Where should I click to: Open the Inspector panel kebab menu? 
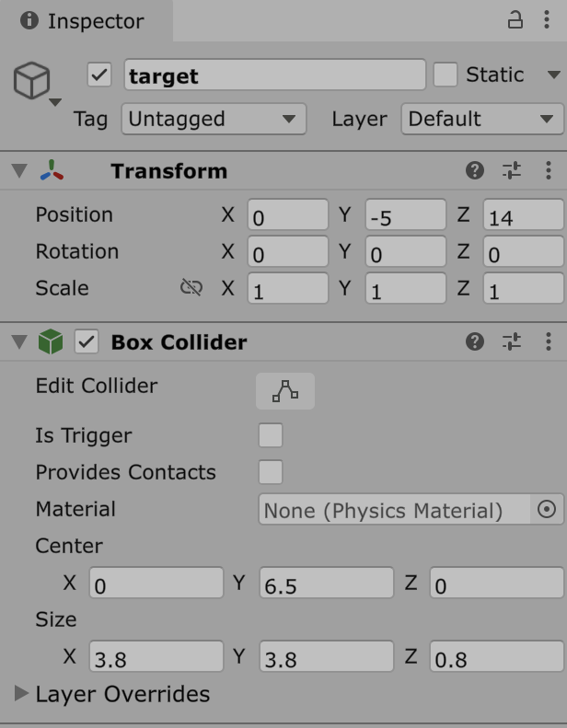coord(547,20)
